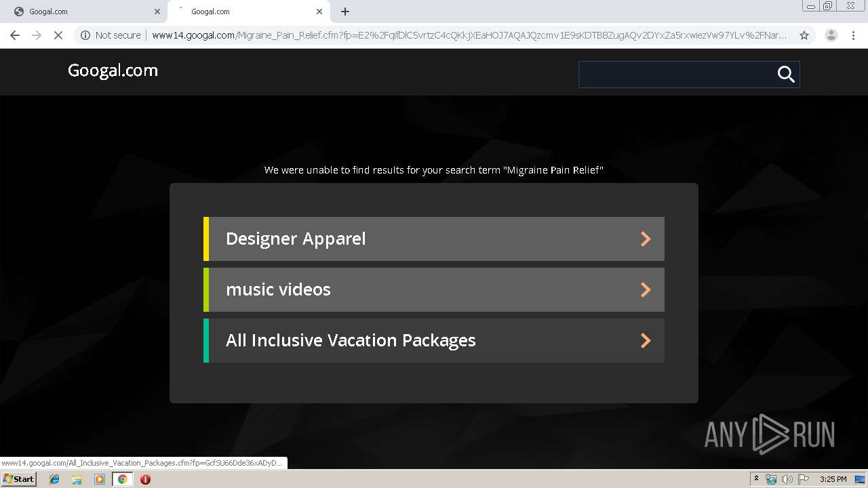
Task: Select the second Googal.com browser tab
Action: [248, 12]
